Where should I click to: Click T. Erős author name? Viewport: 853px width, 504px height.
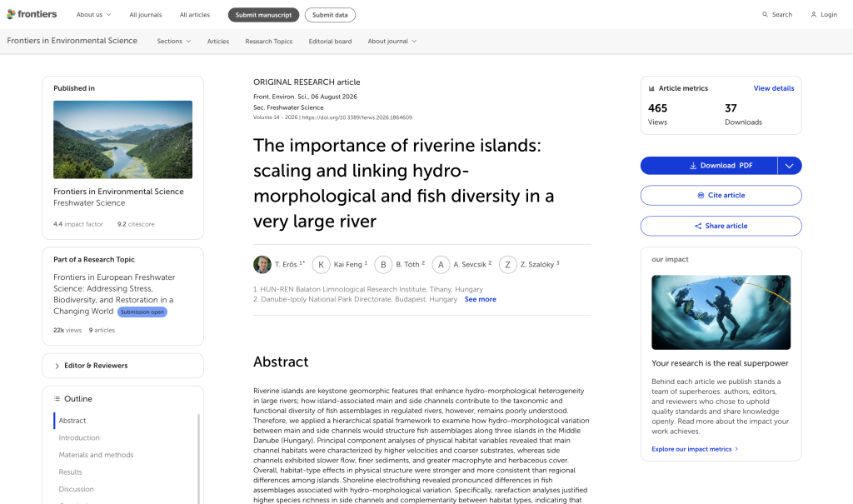(286, 265)
